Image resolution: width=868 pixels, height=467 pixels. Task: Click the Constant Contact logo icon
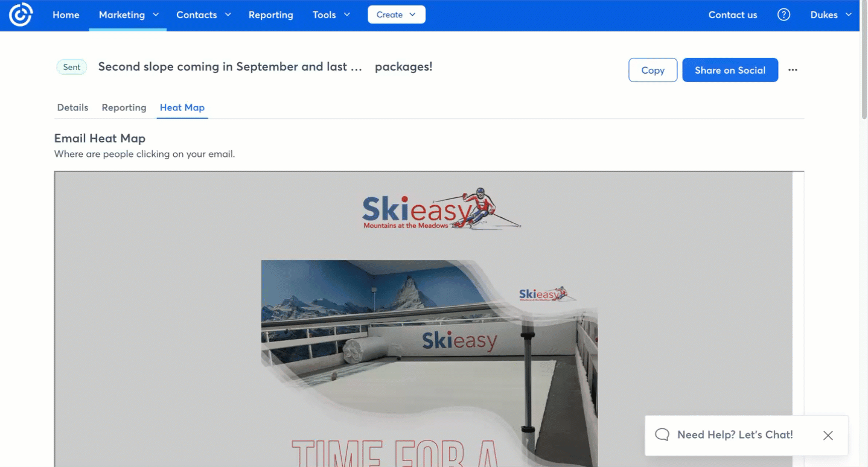(x=21, y=15)
